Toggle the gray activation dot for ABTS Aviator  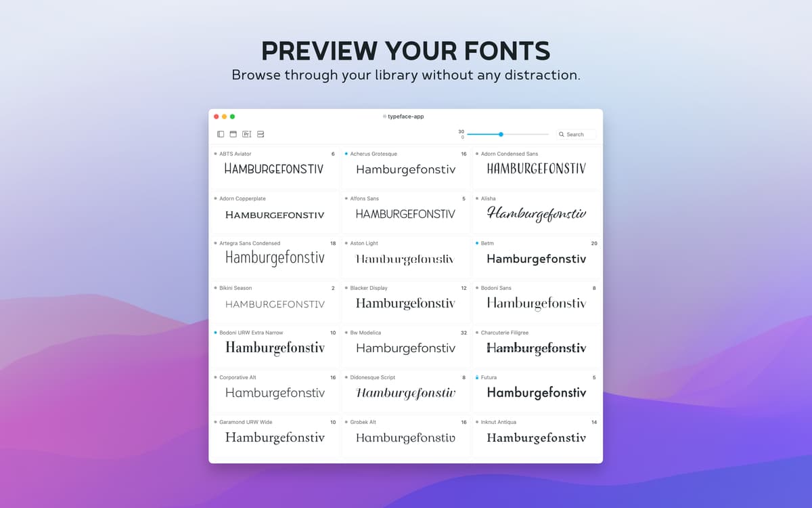click(215, 154)
